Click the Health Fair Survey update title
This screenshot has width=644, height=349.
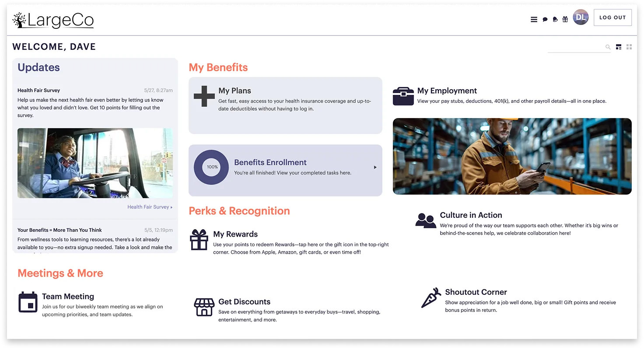pos(38,91)
